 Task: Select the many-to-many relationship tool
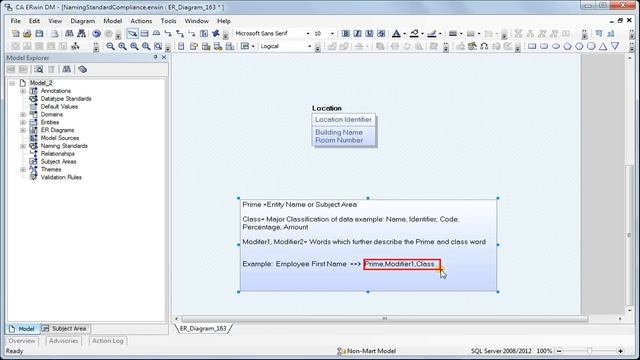[180, 33]
